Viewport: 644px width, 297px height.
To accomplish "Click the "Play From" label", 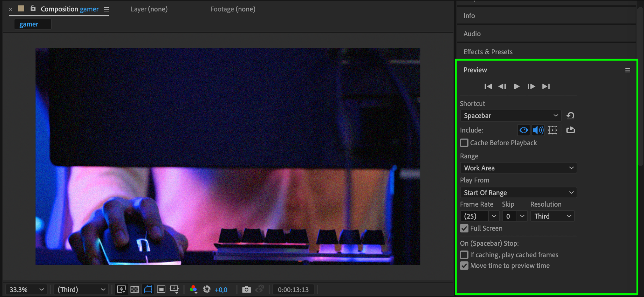I will coord(475,180).
